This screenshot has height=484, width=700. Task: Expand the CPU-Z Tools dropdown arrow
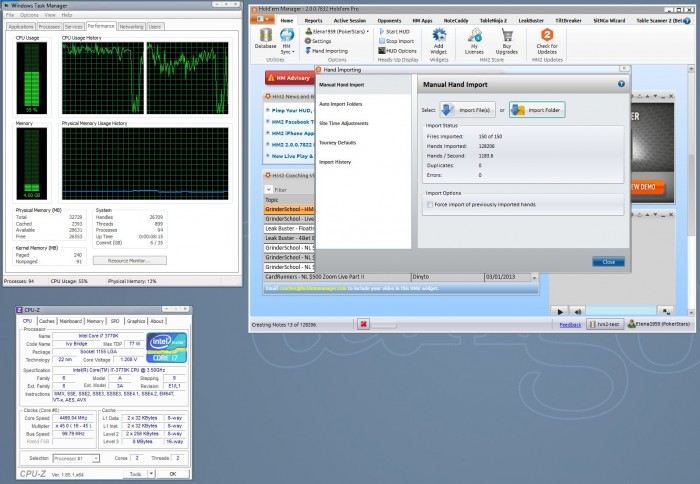149,474
